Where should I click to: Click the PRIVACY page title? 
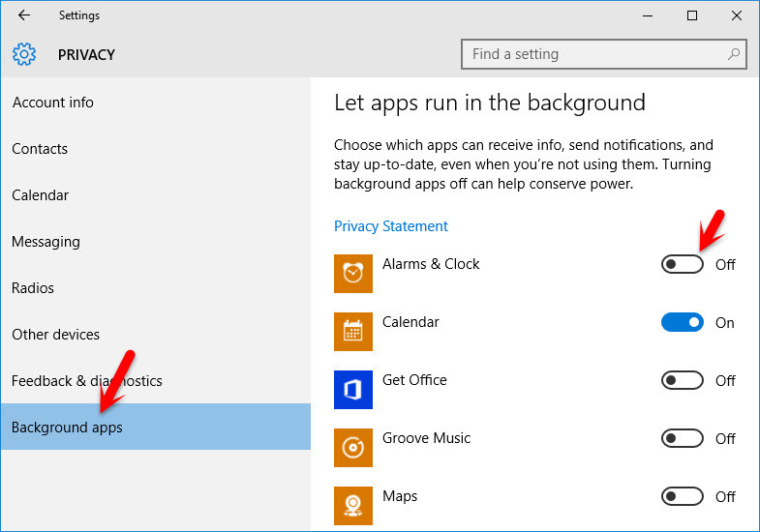pos(86,55)
